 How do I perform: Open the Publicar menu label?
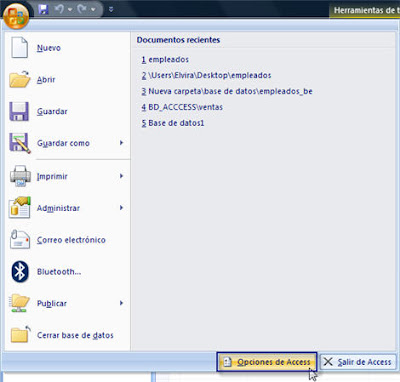[x=52, y=304]
